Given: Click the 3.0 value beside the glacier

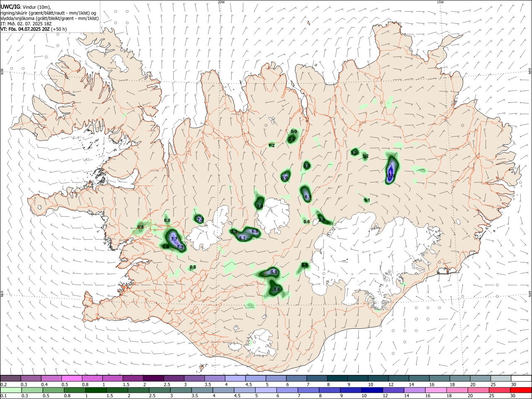Looking at the screenshot, I should pos(260,206).
